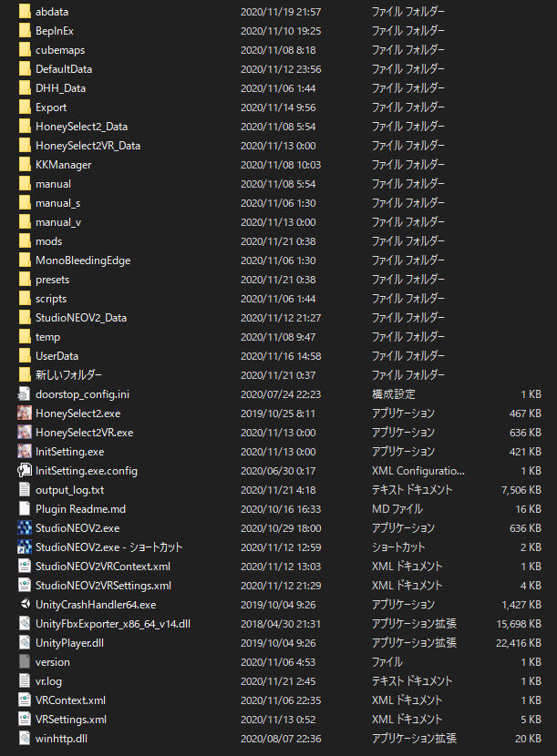Select the InitSetting.exe.config file icon

24,471
